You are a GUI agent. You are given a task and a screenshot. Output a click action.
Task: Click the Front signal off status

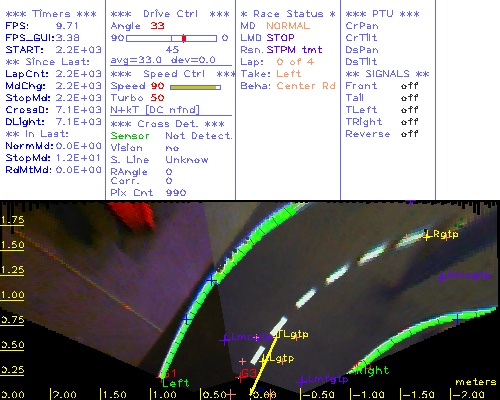(x=409, y=86)
